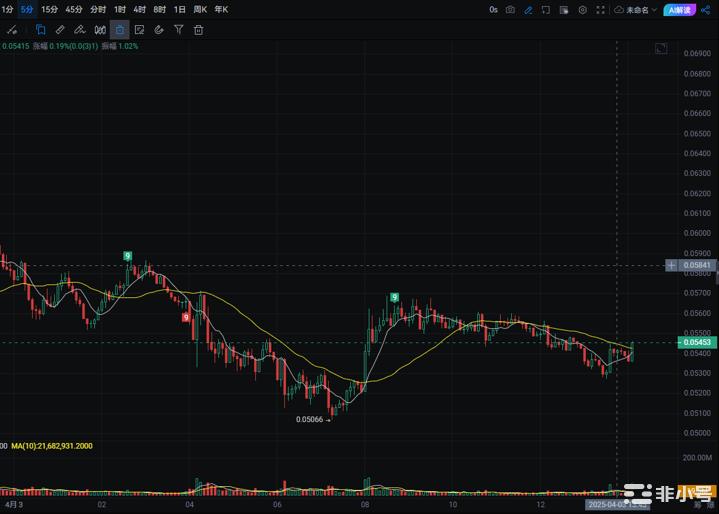
Task: Click the AI解读 button
Action: coord(679,10)
